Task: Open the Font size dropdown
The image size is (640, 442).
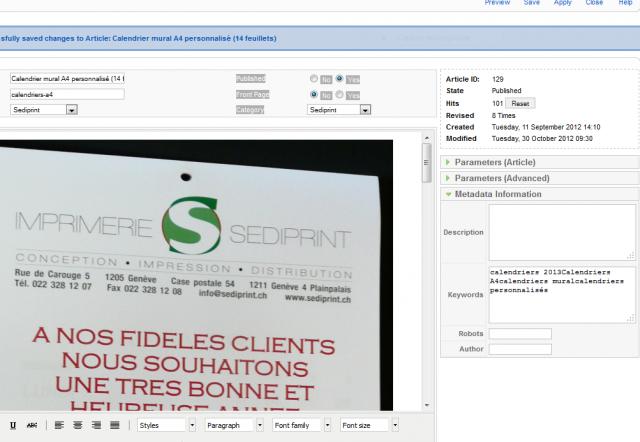Action: point(369,425)
